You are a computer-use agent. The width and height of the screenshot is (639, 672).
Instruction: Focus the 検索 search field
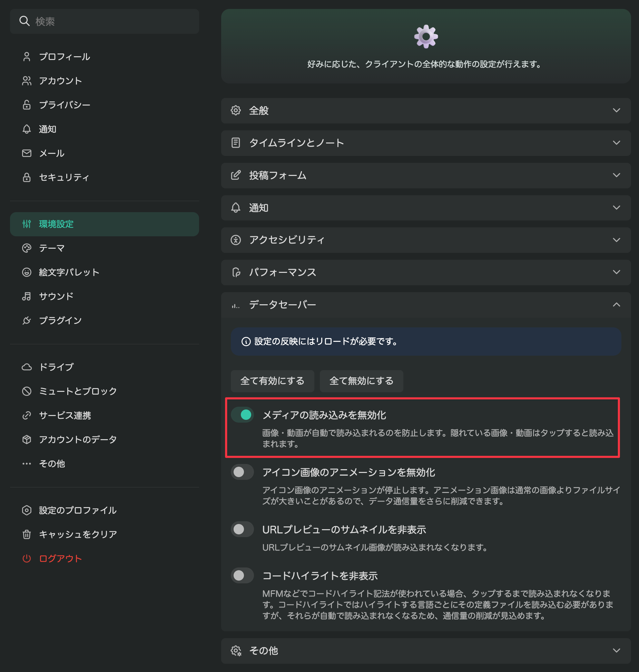(104, 21)
